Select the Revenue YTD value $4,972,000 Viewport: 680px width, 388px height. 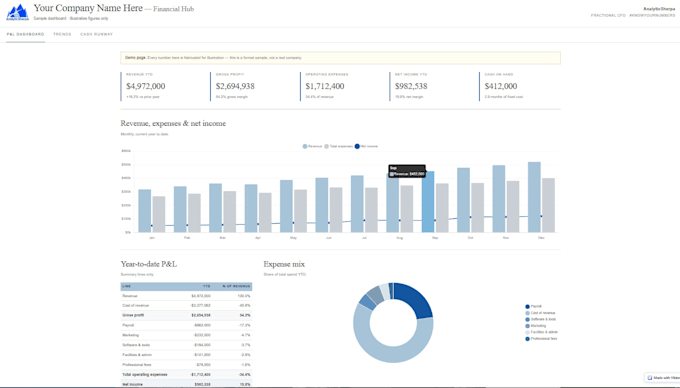coord(146,86)
